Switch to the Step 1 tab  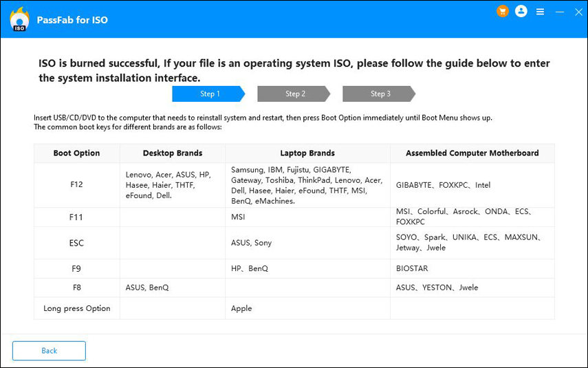click(x=209, y=94)
